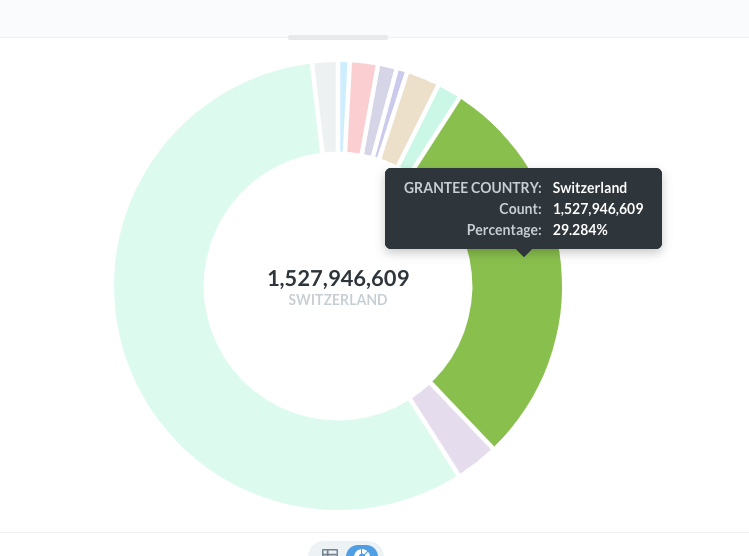Click Switzerland value in the tooltip
Viewport: 749px width, 556px height.
coord(589,188)
